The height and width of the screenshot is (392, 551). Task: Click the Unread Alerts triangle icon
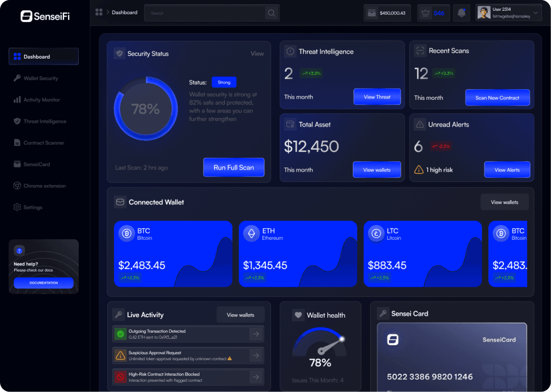point(419,124)
